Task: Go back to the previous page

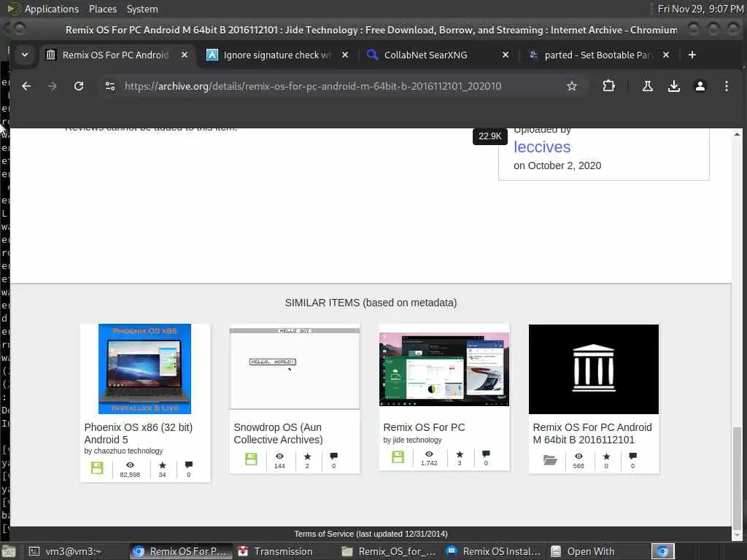Action: tap(26, 86)
